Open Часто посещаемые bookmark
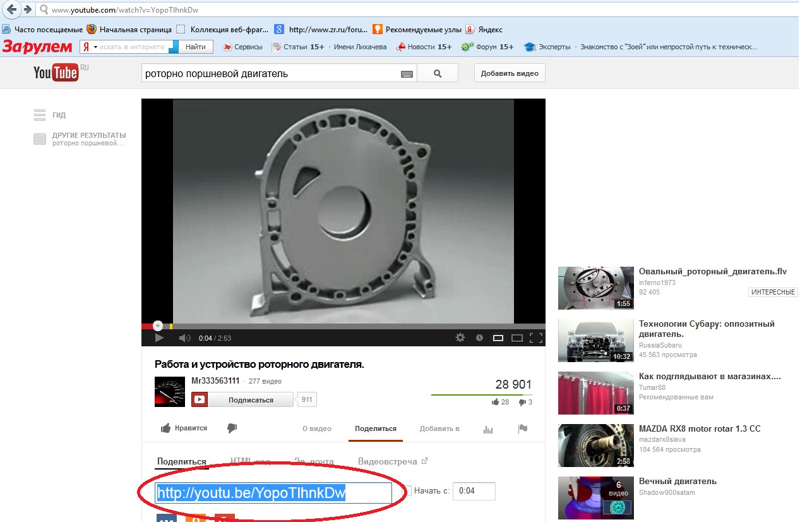812x522 pixels. (43, 29)
